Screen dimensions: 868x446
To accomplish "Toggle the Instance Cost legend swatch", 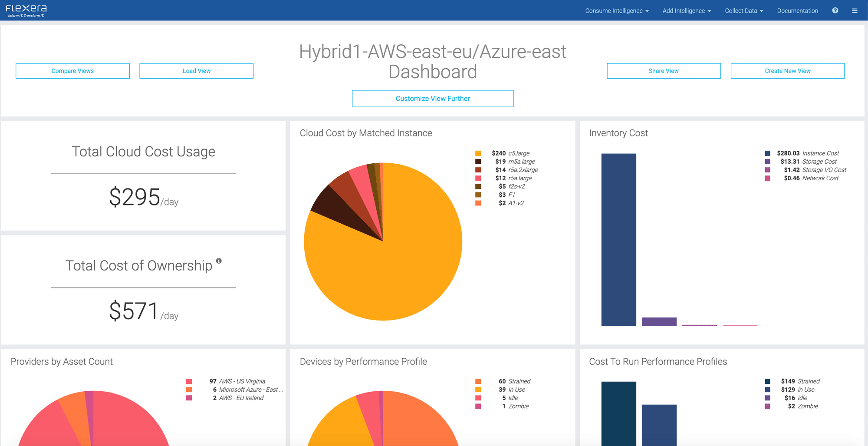I will (767, 153).
